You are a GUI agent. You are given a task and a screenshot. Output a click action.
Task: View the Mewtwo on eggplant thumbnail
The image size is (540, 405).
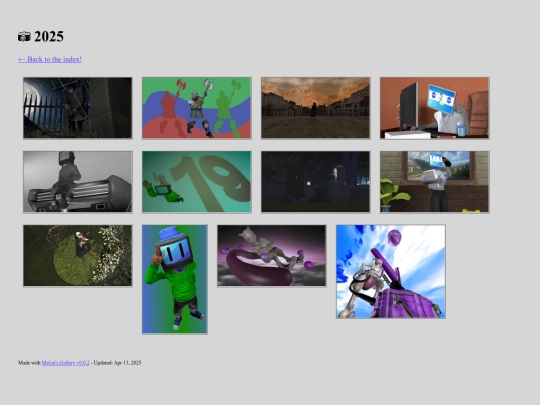[x=272, y=256]
